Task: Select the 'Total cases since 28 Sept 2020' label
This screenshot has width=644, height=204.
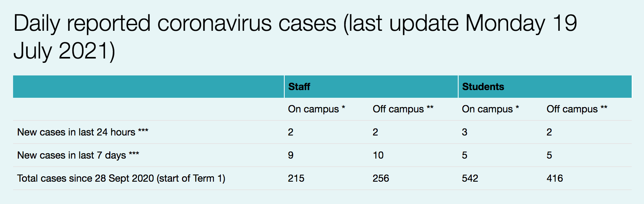Action: coord(121,179)
